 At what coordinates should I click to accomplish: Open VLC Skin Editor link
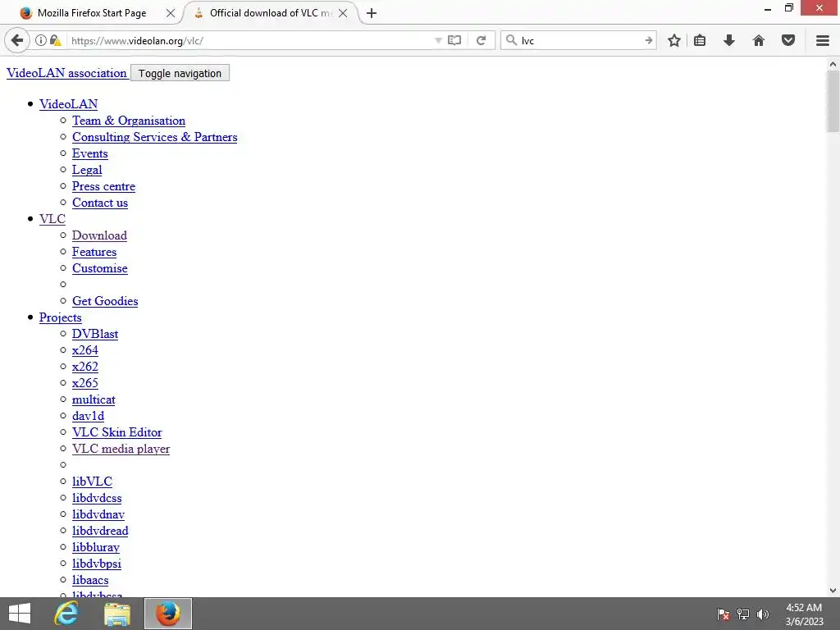tap(116, 432)
